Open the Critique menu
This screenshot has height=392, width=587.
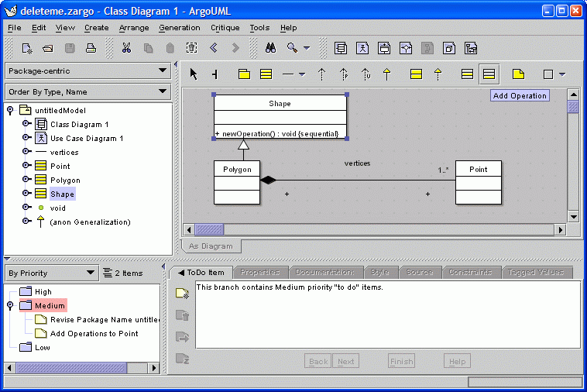(x=225, y=28)
